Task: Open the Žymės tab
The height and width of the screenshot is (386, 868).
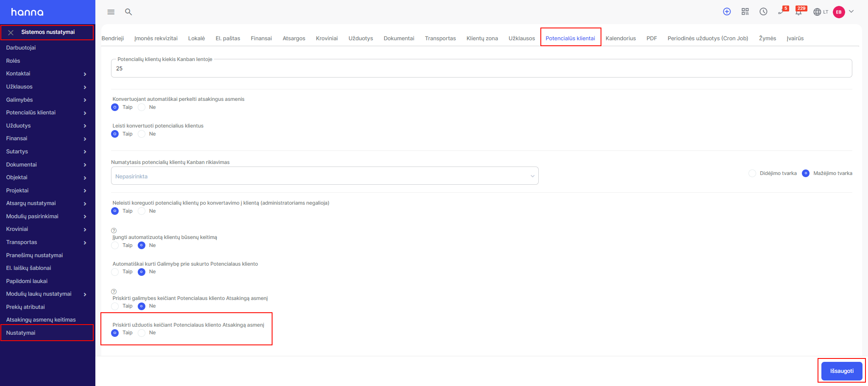Action: tap(768, 38)
